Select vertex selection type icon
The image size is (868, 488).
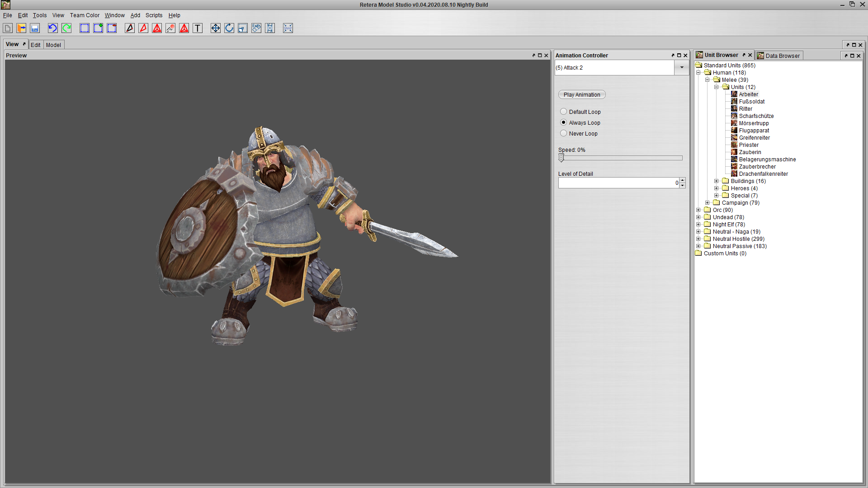click(x=130, y=28)
